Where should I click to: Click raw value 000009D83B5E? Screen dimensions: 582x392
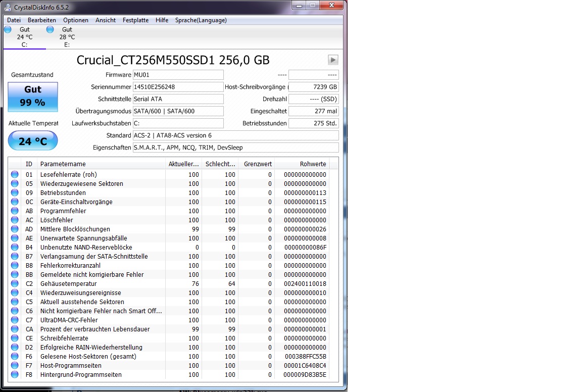tap(305, 374)
